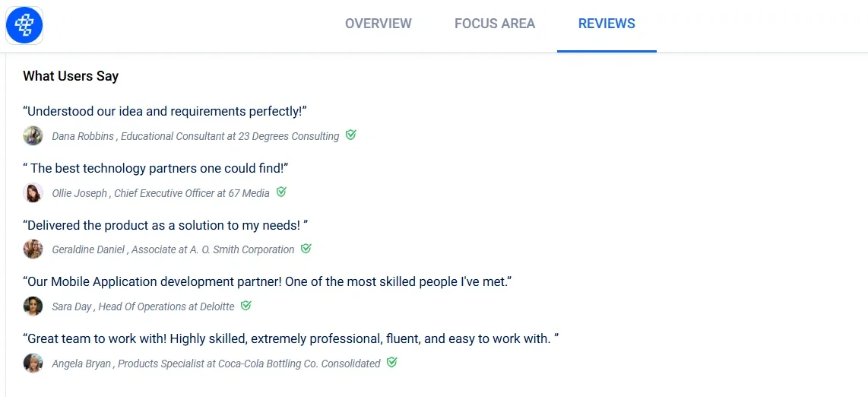Select the Reviews tab

coord(607,24)
